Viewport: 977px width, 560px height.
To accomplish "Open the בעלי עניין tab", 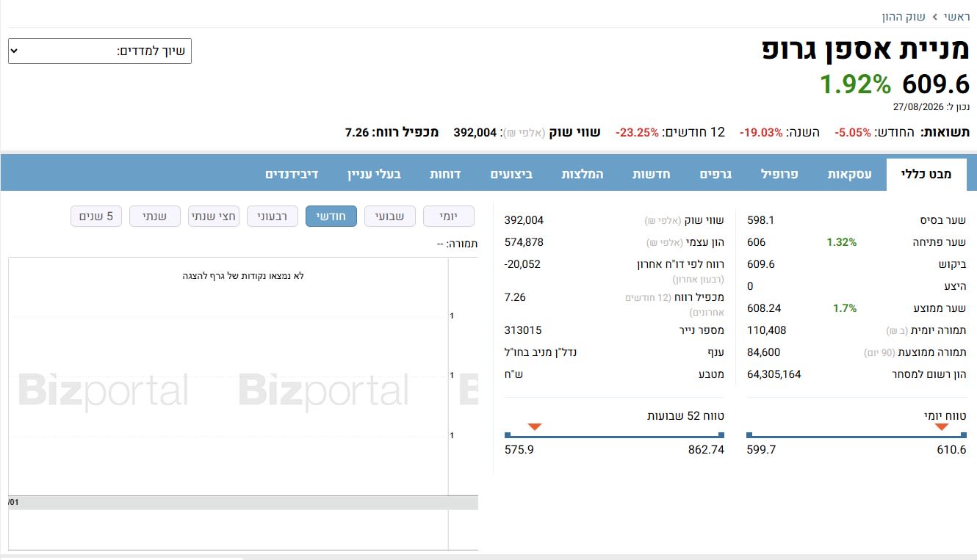I will (x=375, y=175).
